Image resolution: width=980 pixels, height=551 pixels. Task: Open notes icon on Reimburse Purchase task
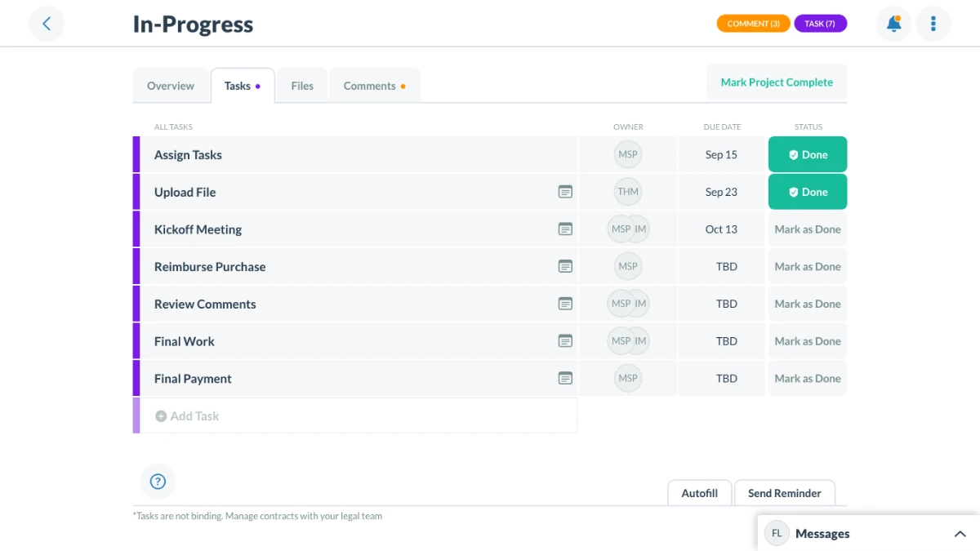click(565, 266)
